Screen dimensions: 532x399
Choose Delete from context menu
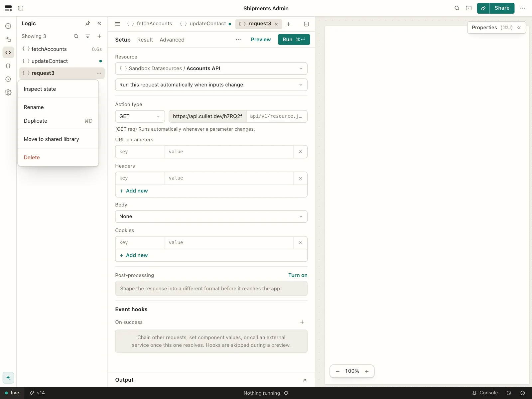point(58,158)
